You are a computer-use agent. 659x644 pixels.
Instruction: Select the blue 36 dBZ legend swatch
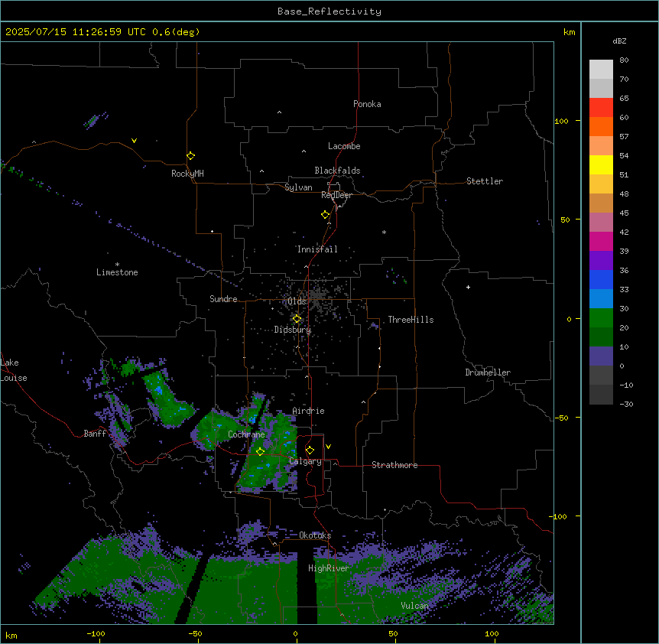pyautogui.click(x=601, y=279)
